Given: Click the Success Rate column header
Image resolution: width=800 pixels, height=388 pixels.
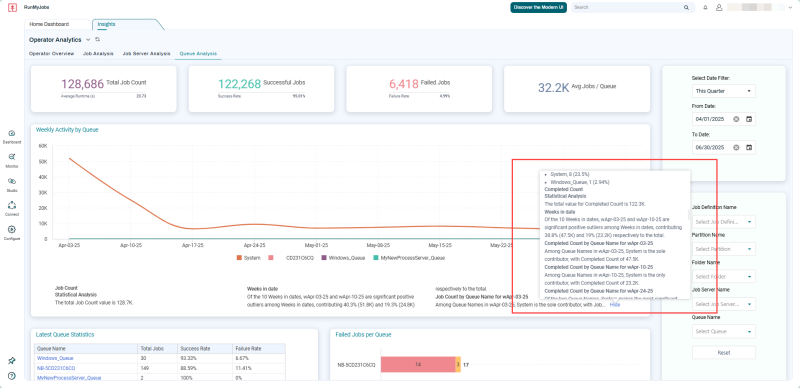Looking at the screenshot, I should pos(205,349).
